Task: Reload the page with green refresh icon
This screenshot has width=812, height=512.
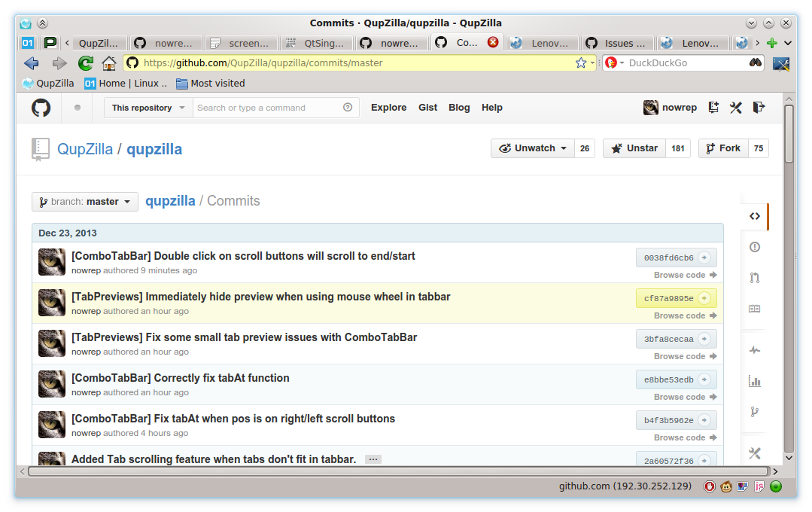Action: click(x=86, y=63)
